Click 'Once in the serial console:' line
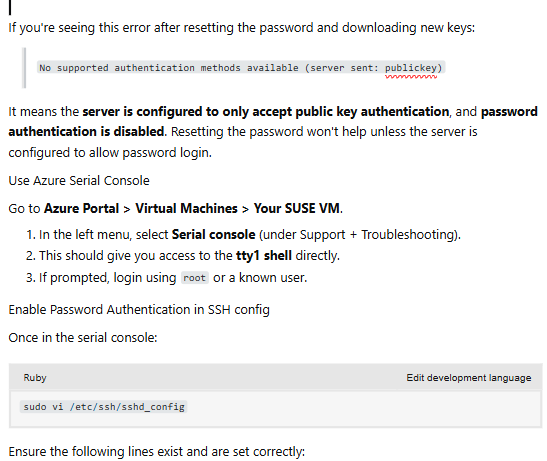547x461 pixels. (x=83, y=337)
